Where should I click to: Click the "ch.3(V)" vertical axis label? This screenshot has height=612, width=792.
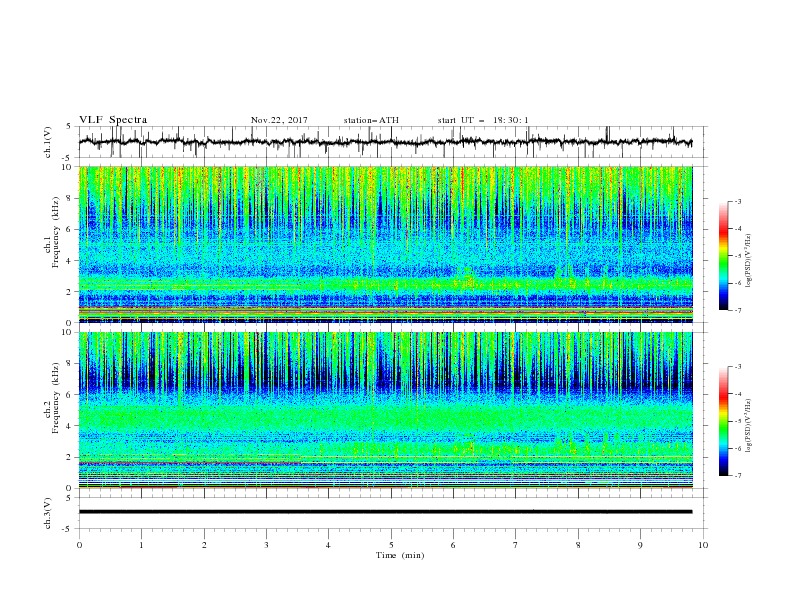48,513
